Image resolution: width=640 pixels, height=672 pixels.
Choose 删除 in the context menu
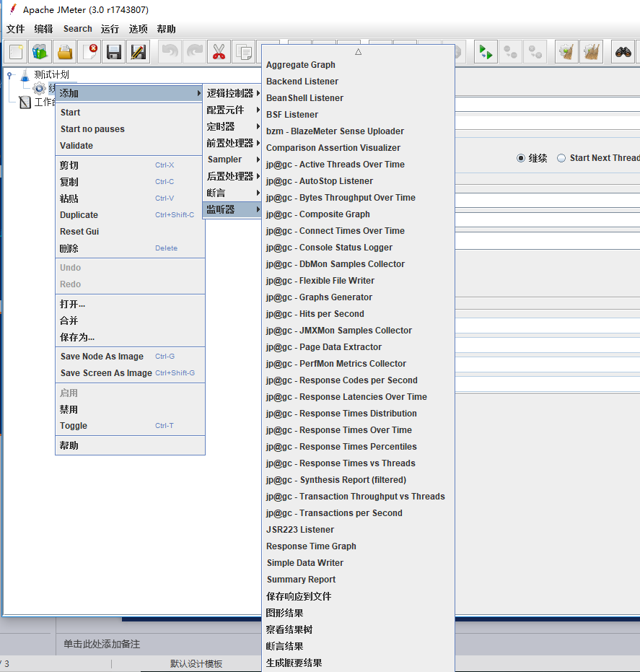coord(130,248)
